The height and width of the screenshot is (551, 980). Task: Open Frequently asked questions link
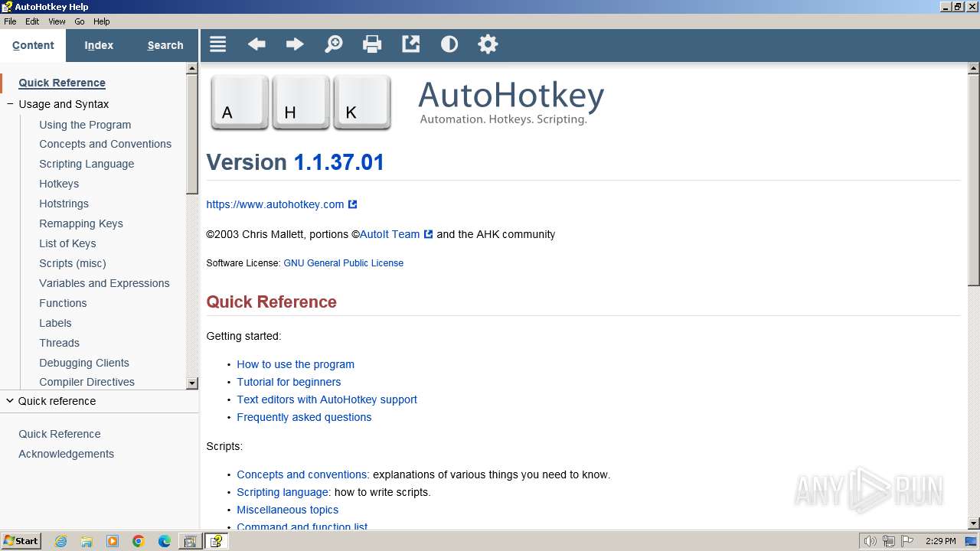(304, 417)
